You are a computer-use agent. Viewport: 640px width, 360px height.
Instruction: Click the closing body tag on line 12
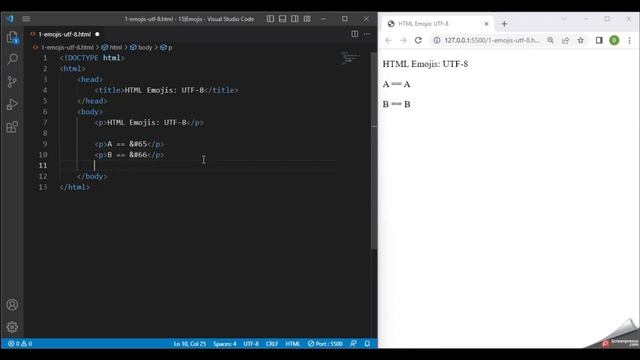click(92, 176)
